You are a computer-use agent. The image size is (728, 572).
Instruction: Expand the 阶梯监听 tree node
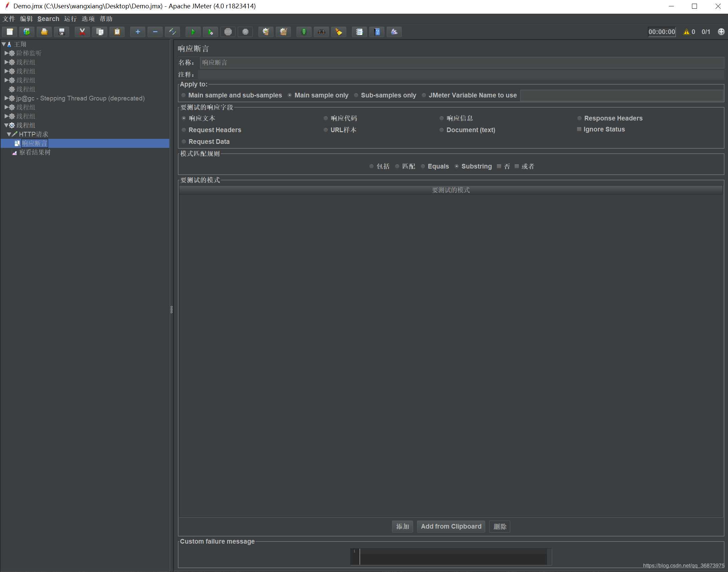pyautogui.click(x=6, y=53)
